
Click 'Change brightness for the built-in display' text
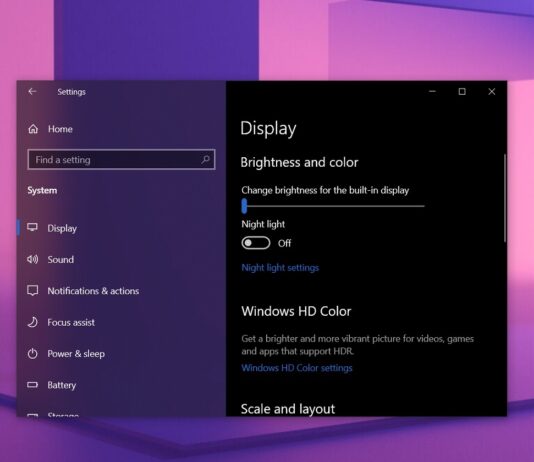pyautogui.click(x=325, y=190)
